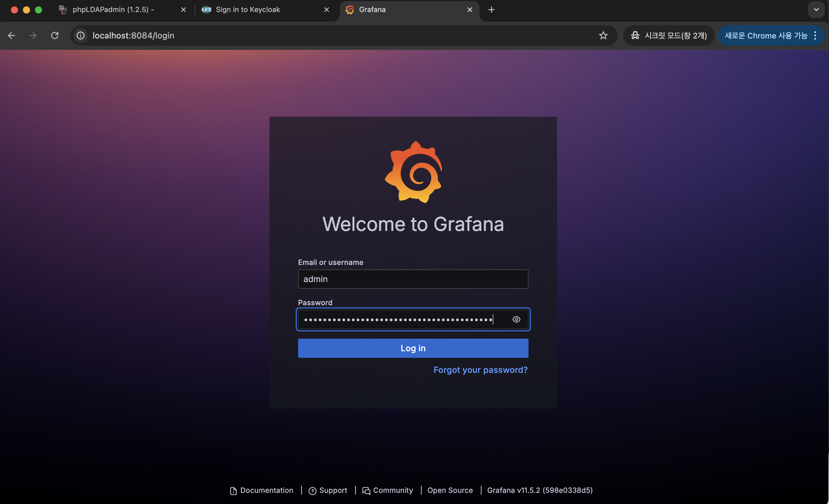Image resolution: width=829 pixels, height=504 pixels.
Task: Click the Email or username field
Action: 413,279
